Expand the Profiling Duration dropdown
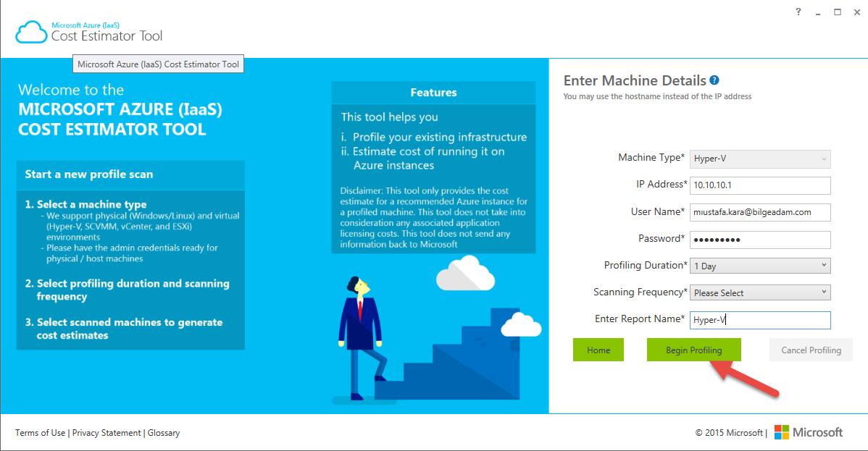 pyautogui.click(x=760, y=266)
